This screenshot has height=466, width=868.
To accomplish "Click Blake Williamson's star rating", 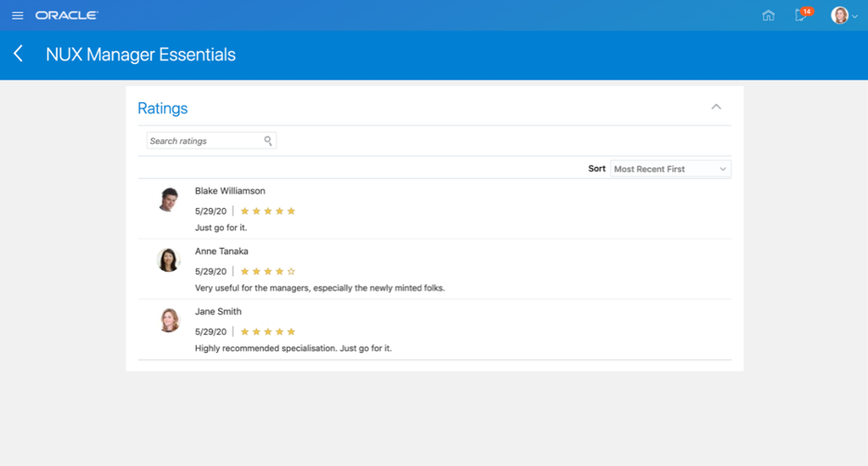I will (x=268, y=211).
